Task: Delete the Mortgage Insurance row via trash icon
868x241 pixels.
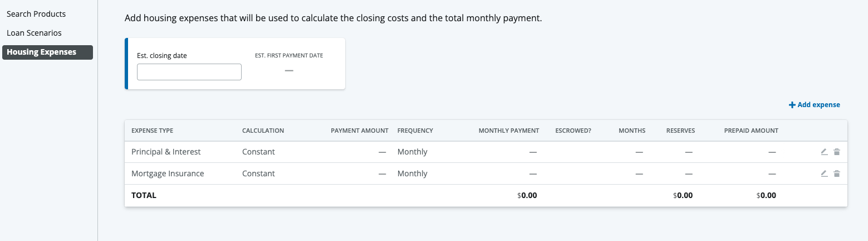Action: click(836, 173)
